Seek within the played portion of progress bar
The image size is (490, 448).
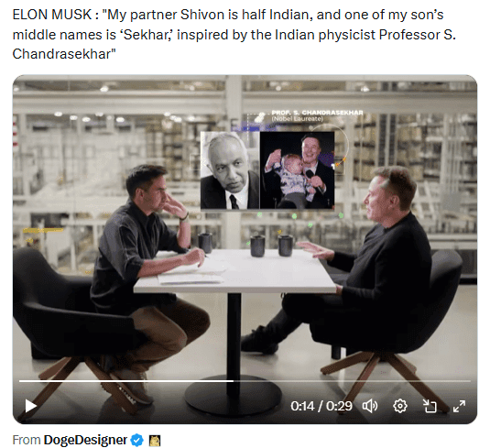pyautogui.click(x=126, y=381)
